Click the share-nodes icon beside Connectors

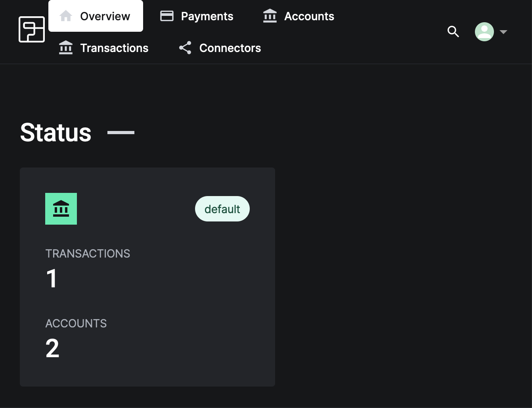coord(185,48)
